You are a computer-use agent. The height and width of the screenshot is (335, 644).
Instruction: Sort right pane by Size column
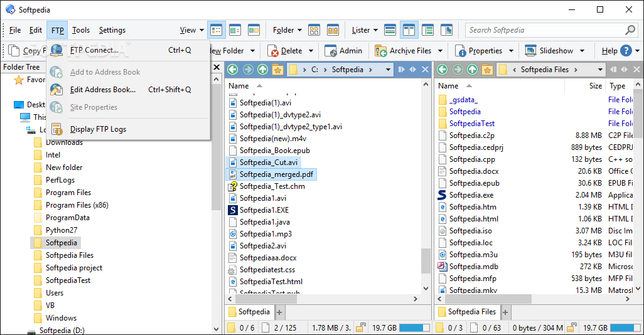coord(585,86)
